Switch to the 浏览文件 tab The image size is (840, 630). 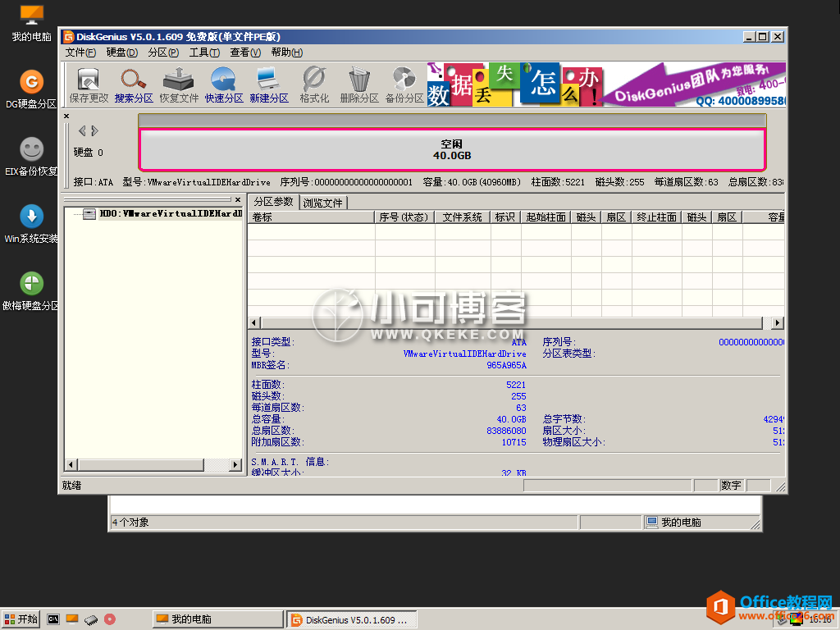[x=322, y=203]
